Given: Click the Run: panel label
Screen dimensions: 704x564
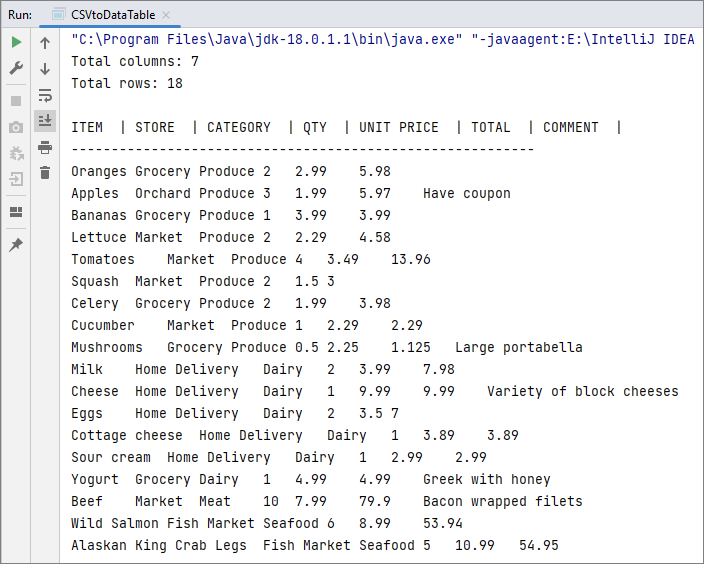Looking at the screenshot, I should point(20,15).
